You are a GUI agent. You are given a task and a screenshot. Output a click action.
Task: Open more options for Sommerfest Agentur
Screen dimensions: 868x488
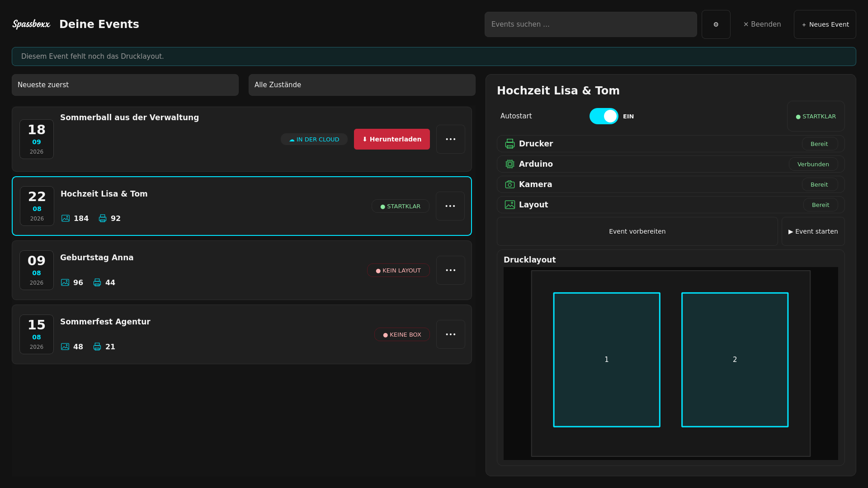point(450,334)
